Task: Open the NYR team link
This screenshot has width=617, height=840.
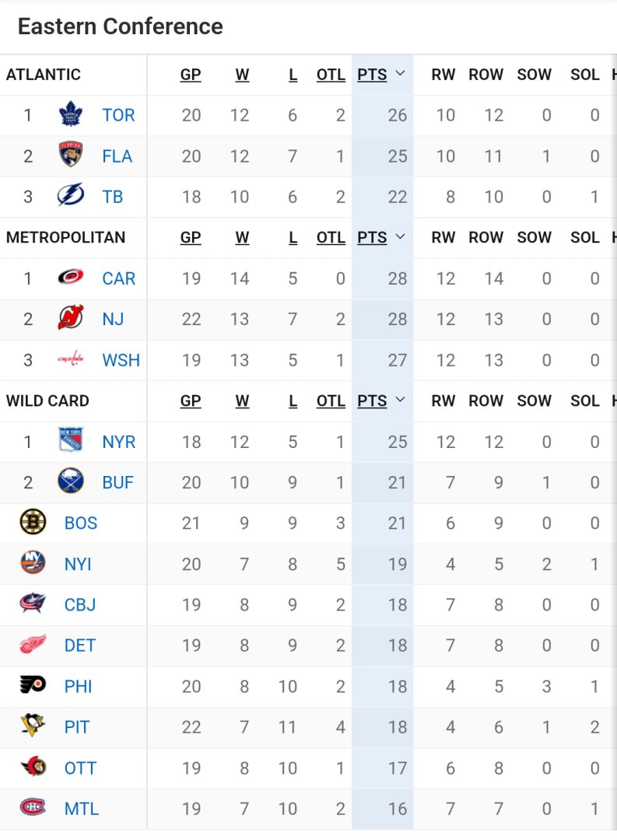Action: click(118, 442)
